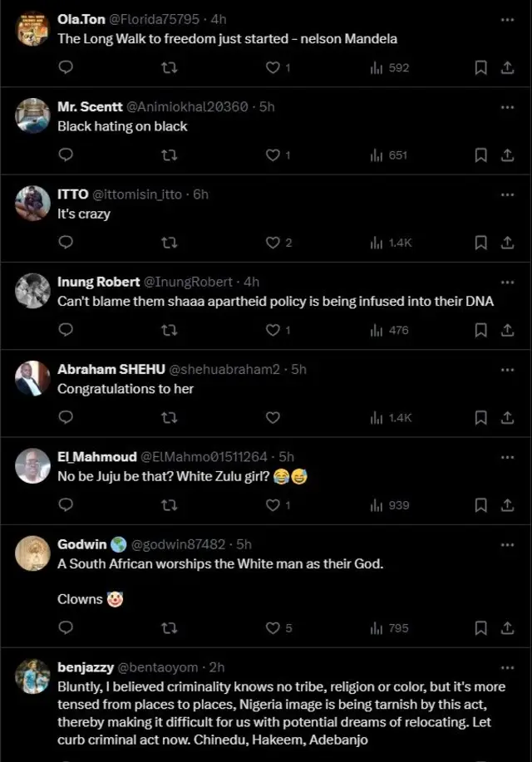Open the reply box for Ola.Ton's tweet

tap(66, 68)
